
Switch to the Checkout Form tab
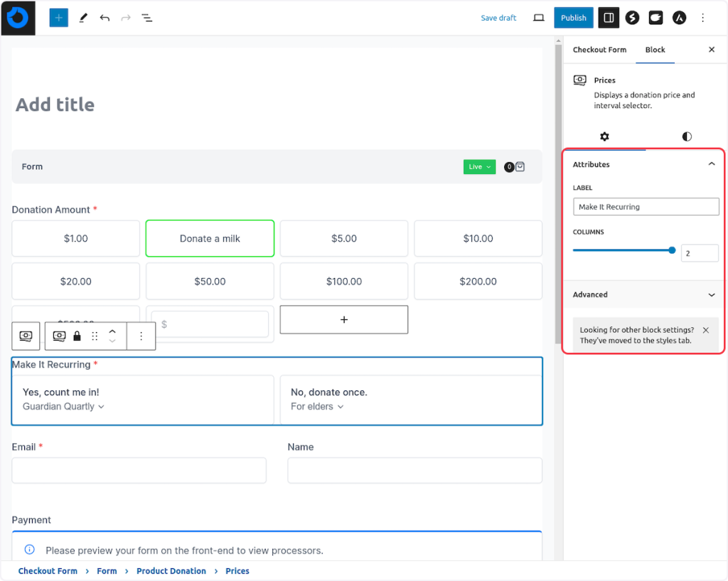click(599, 50)
